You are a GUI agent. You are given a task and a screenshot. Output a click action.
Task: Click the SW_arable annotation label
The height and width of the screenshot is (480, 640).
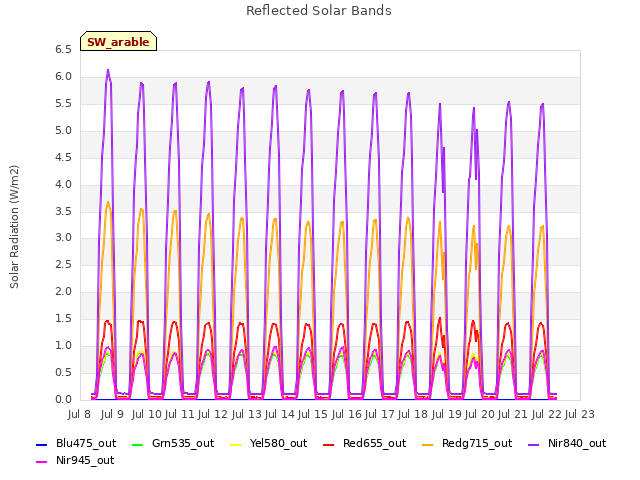(118, 42)
